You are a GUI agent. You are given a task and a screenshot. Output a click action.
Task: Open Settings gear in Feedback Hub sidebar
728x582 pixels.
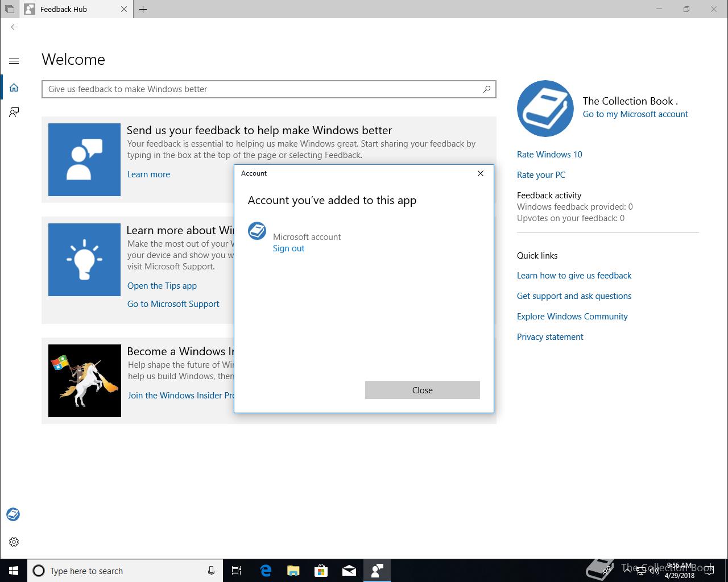pos(14,542)
